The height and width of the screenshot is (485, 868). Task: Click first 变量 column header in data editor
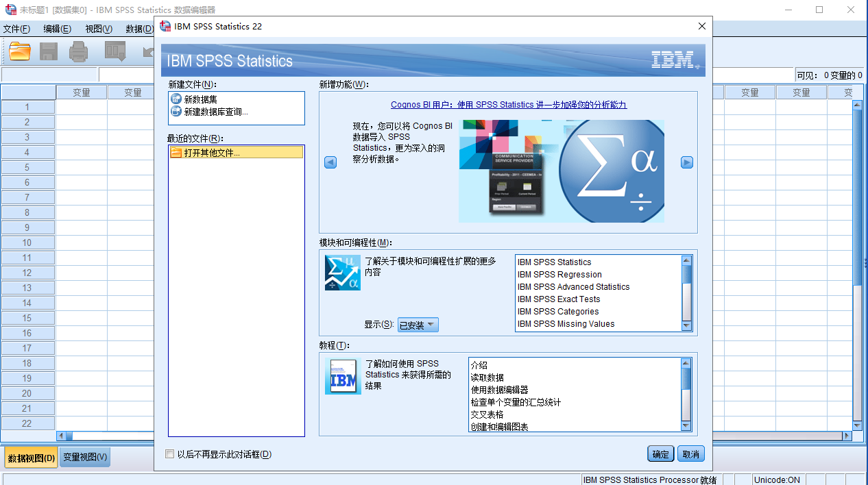coord(82,92)
